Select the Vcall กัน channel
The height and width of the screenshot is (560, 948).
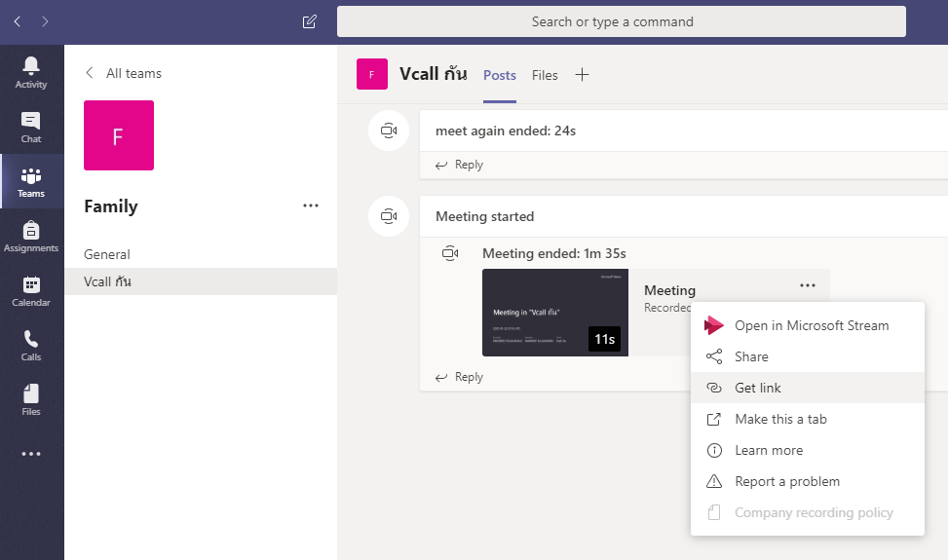coord(201,281)
